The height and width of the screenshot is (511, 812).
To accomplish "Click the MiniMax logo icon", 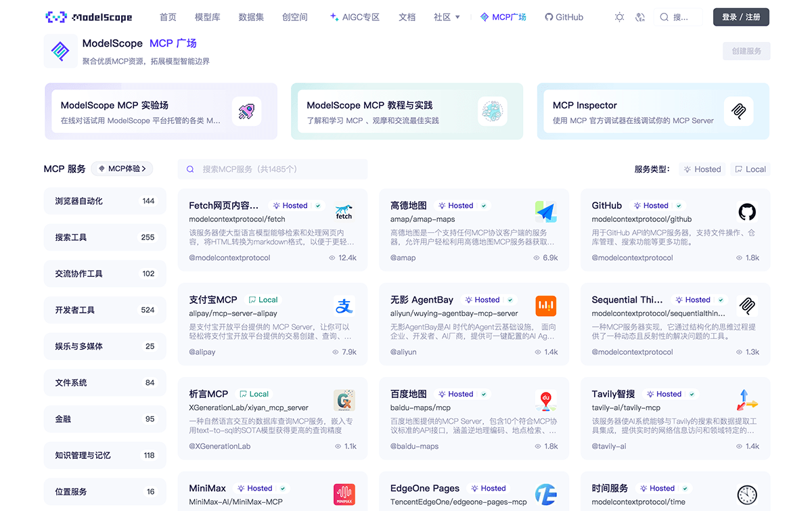I will point(344,495).
